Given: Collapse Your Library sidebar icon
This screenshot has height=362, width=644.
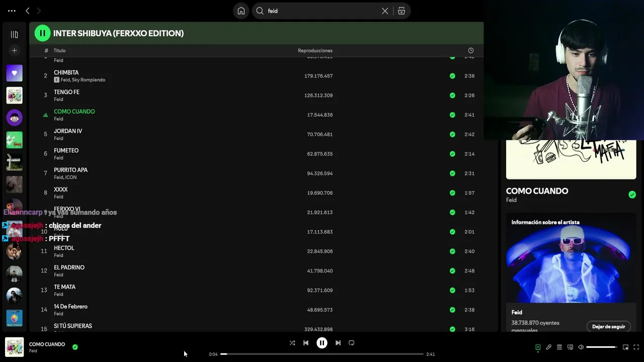Looking at the screenshot, I should [x=14, y=34].
